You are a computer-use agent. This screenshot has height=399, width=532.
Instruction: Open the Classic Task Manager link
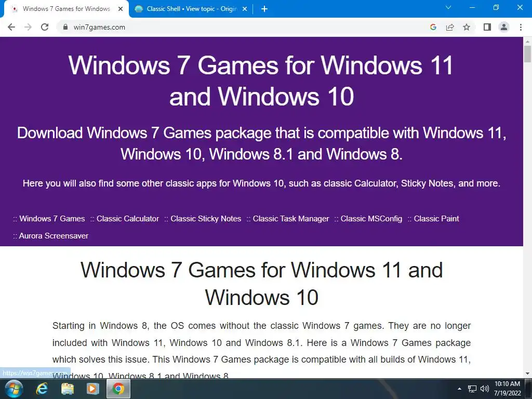(x=291, y=219)
